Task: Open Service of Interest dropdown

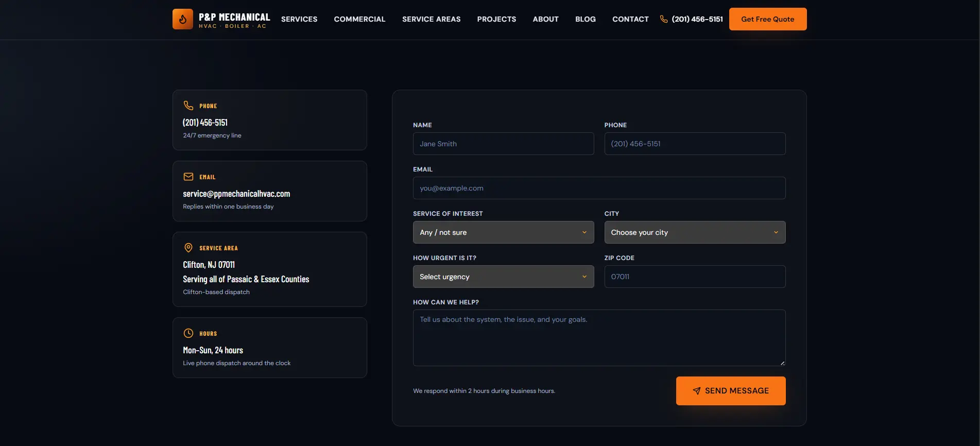Action: point(503,232)
